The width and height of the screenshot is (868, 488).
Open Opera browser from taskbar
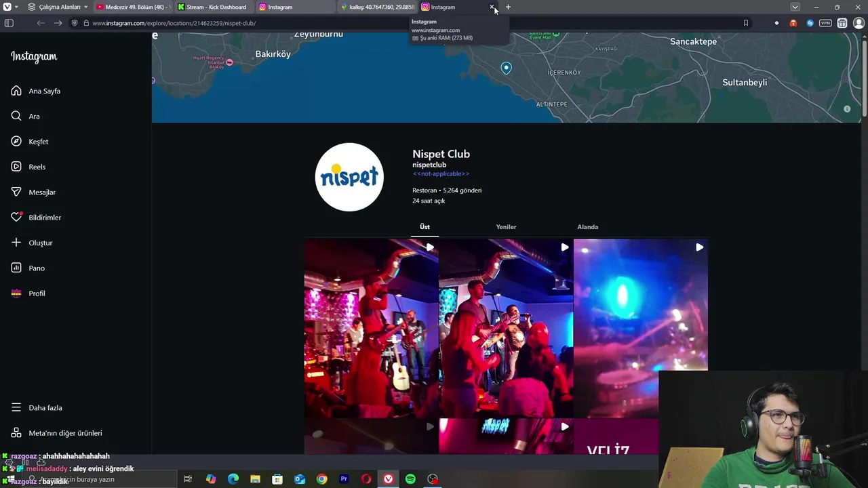pos(366,479)
